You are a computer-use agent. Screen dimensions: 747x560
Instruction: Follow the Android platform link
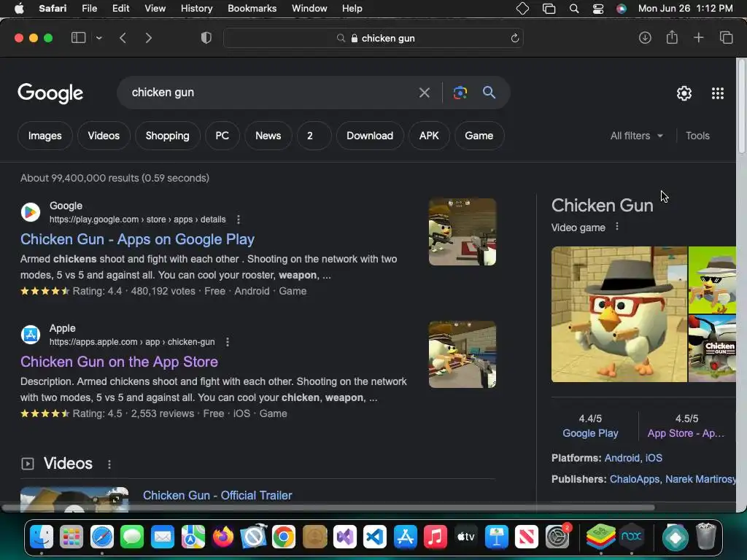(622, 458)
